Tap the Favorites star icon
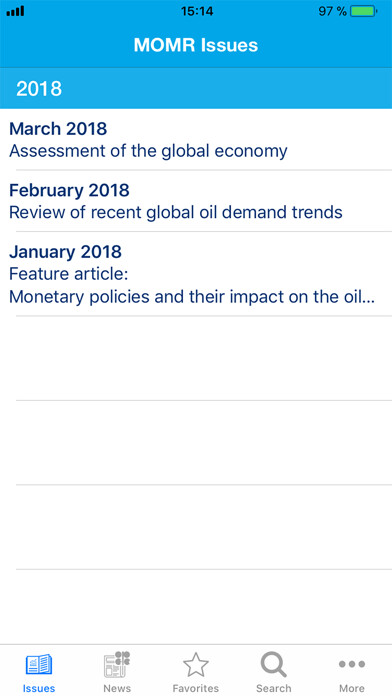The height and width of the screenshot is (696, 392). (x=196, y=665)
